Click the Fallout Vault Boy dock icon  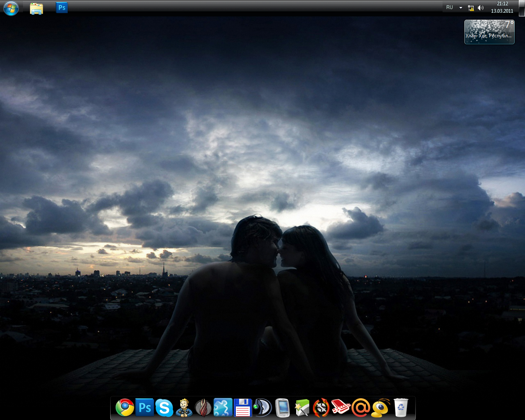pyautogui.click(x=184, y=408)
